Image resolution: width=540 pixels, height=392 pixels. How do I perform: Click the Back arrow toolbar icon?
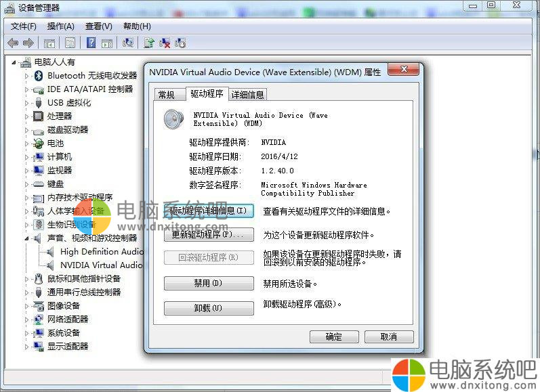pos(13,43)
